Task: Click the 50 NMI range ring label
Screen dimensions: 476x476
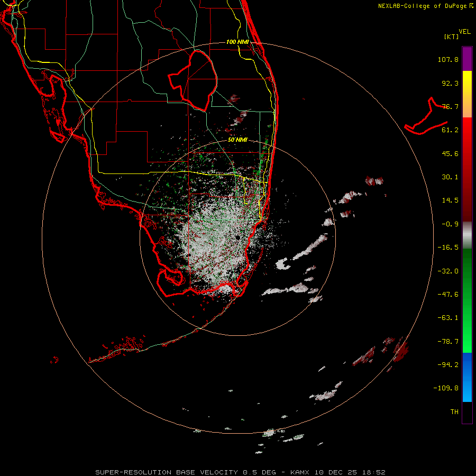Action: tap(237, 140)
